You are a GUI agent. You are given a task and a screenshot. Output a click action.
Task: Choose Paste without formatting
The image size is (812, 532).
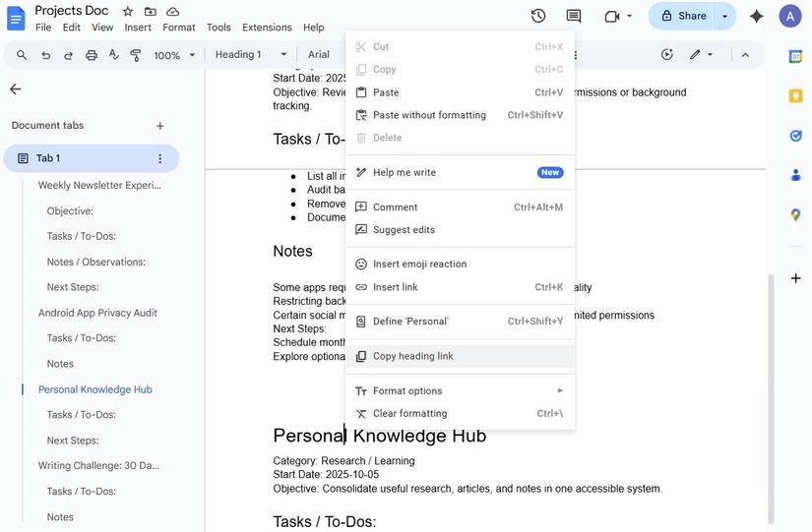[x=429, y=115]
